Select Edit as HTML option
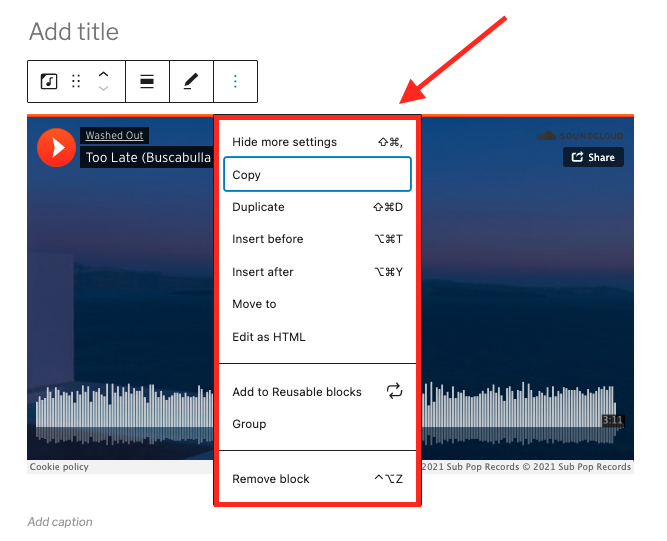This screenshot has width=667, height=541. [x=317, y=337]
